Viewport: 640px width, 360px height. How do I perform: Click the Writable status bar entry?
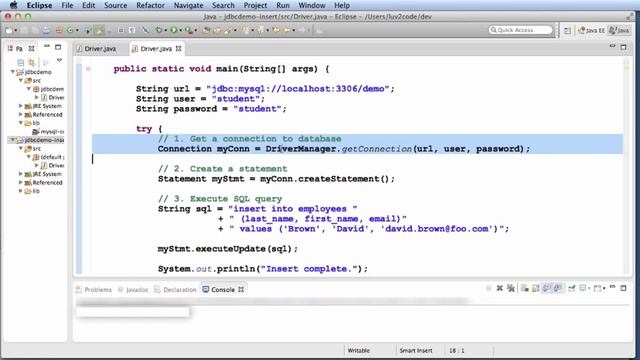tap(358, 350)
